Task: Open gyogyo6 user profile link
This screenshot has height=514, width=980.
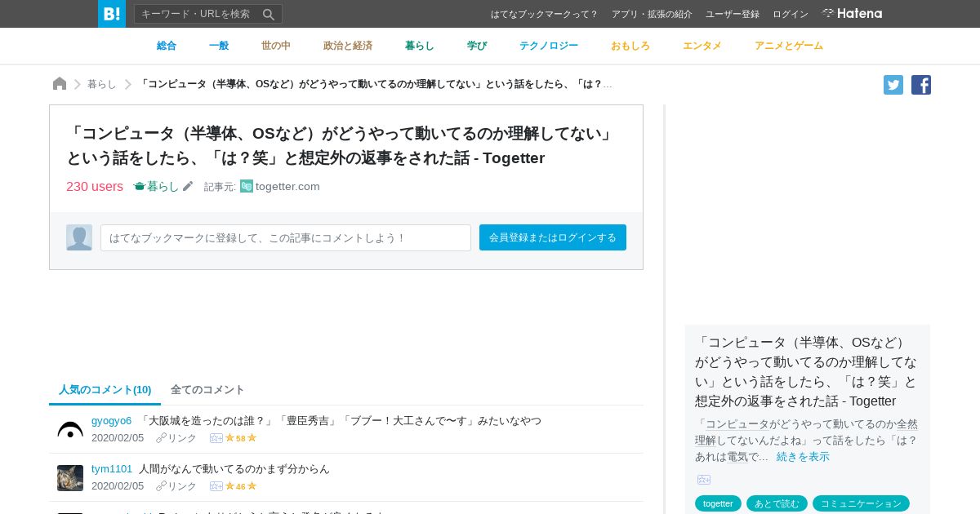Action: click(111, 420)
